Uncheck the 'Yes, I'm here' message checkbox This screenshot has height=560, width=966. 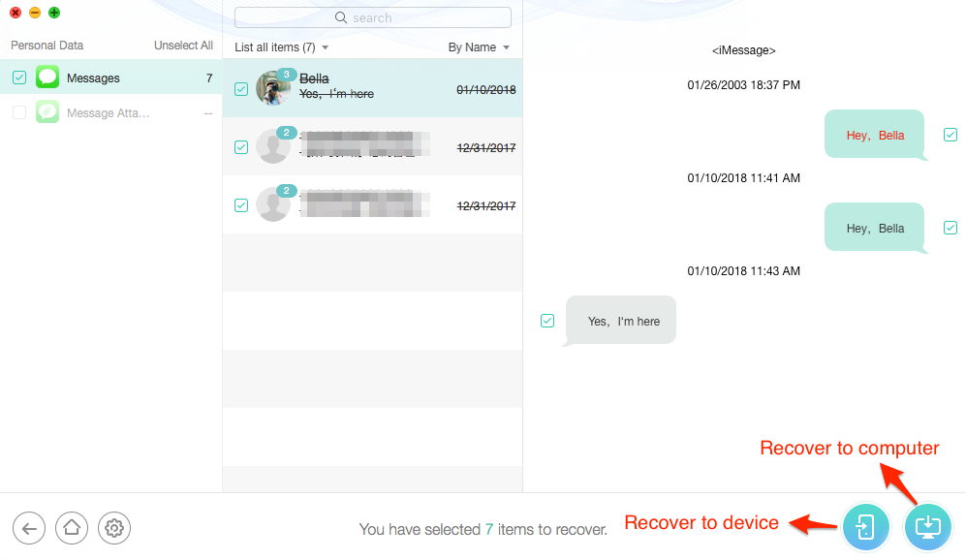coord(547,321)
